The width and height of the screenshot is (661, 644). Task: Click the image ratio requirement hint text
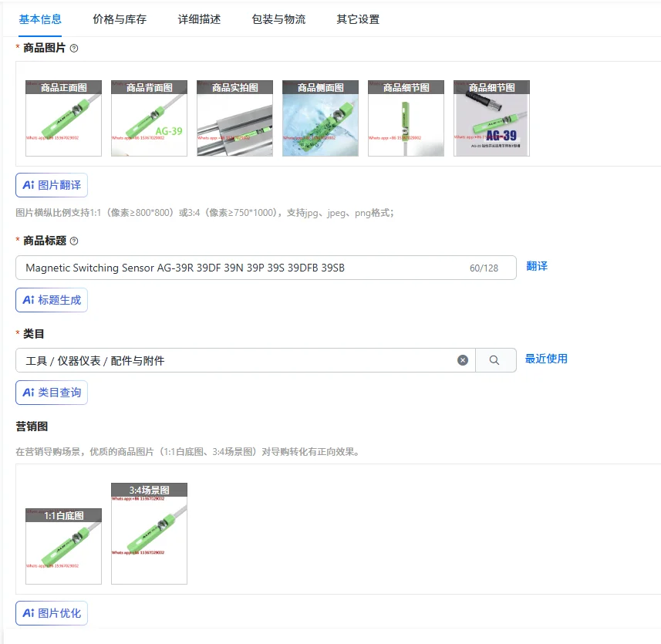(205, 213)
